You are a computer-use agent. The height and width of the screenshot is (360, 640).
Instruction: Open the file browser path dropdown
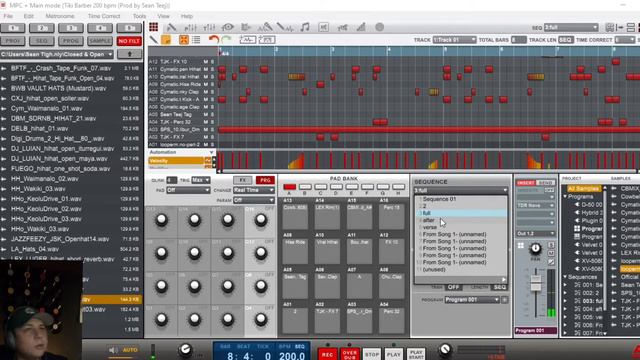[57, 54]
